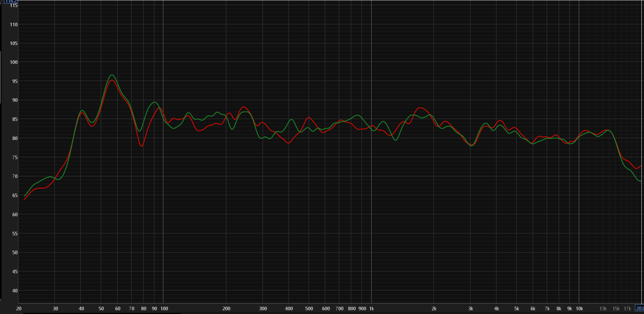Image resolution: width=644 pixels, height=314 pixels.
Task: Click the 10k label on frequency axis
Action: [579, 308]
